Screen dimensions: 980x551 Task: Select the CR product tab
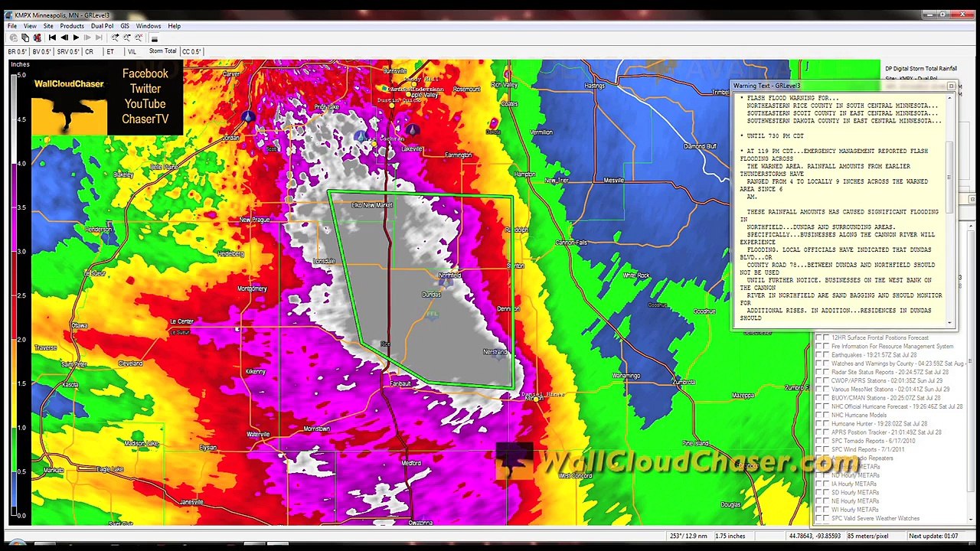click(x=89, y=51)
